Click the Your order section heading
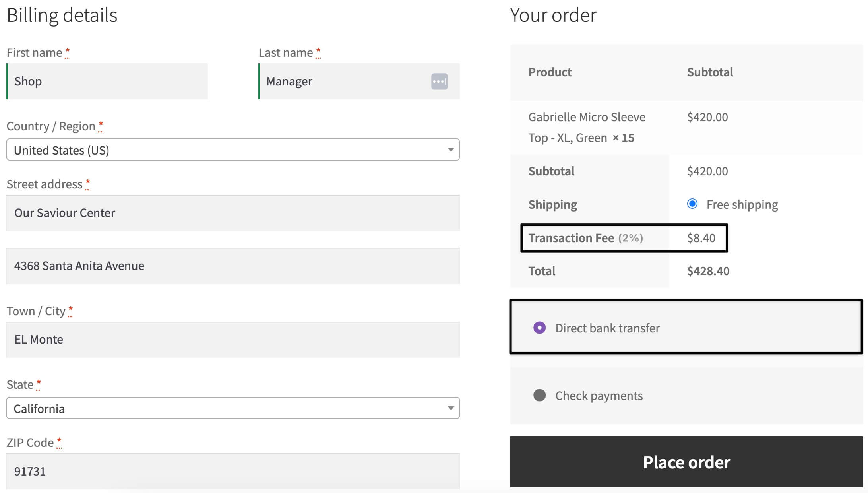Screen dimensions: 868x493 point(553,15)
